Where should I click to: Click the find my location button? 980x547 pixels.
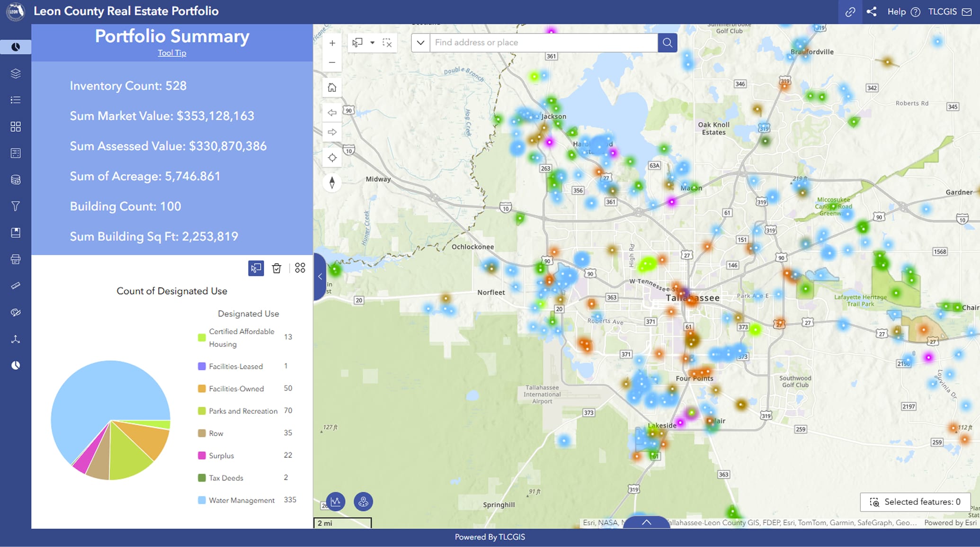coord(332,158)
